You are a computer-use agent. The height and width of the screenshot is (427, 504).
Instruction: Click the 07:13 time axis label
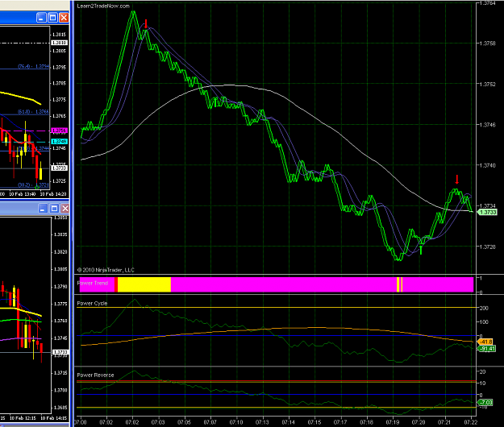coord(262,422)
